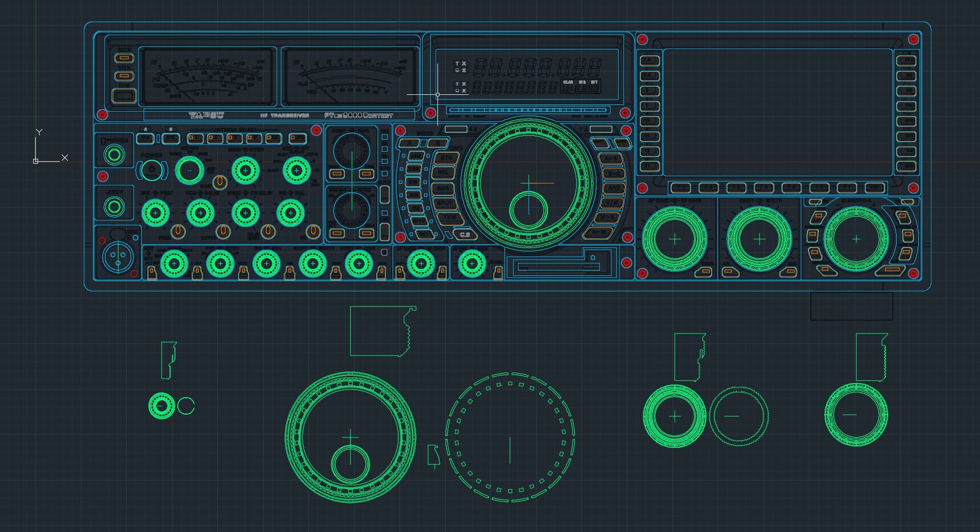Select the small green knob detail below panel
This screenshot has width=980, height=532.
[x=161, y=406]
